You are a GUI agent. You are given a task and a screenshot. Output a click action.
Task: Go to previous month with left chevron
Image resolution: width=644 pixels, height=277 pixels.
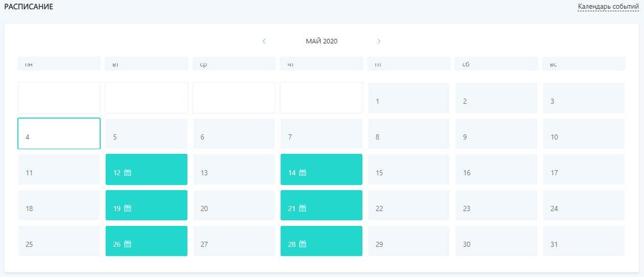click(x=264, y=41)
